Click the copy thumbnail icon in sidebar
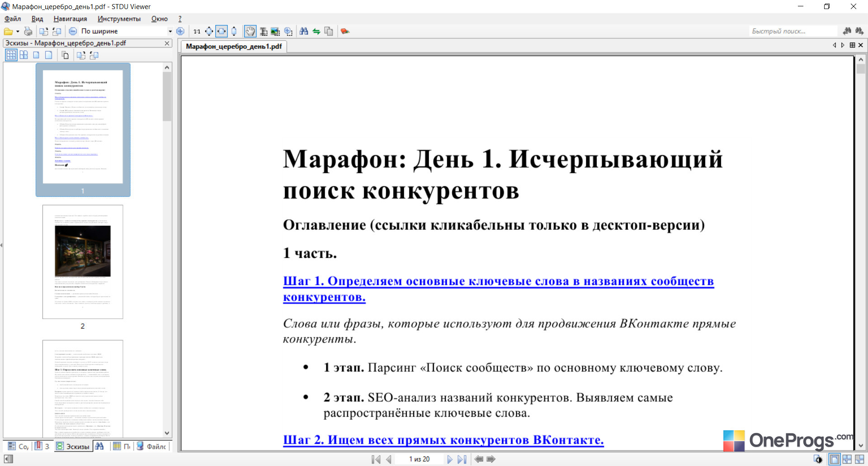 (65, 55)
